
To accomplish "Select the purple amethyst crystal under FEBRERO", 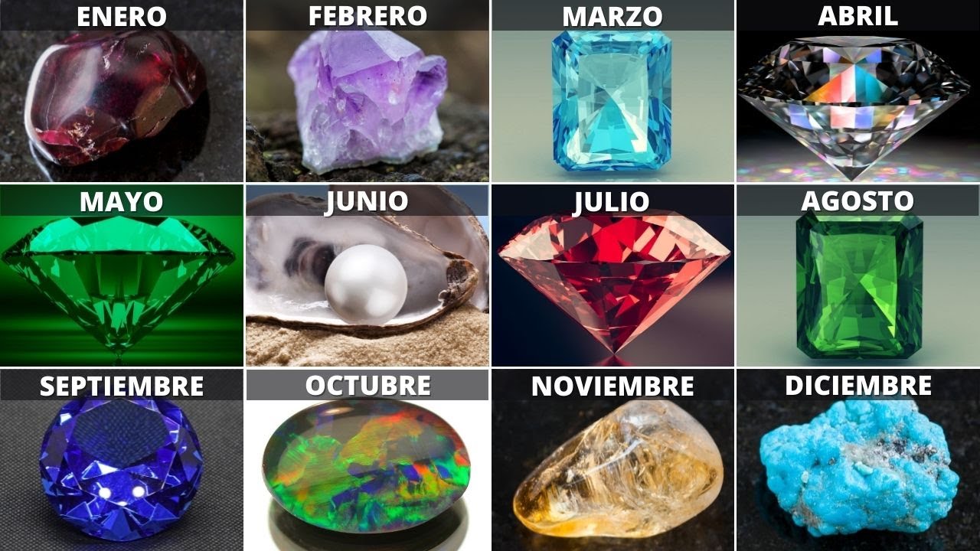I will coord(364,99).
